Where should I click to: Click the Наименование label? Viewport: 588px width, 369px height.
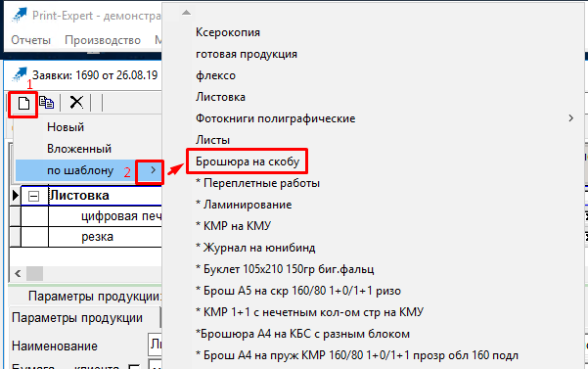pyautogui.click(x=55, y=346)
